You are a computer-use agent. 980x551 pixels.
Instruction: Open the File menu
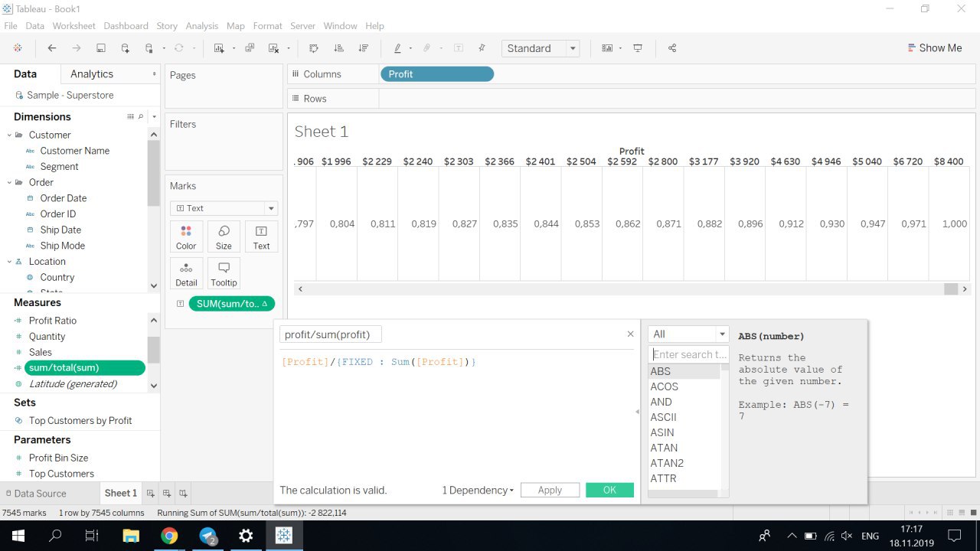(11, 25)
